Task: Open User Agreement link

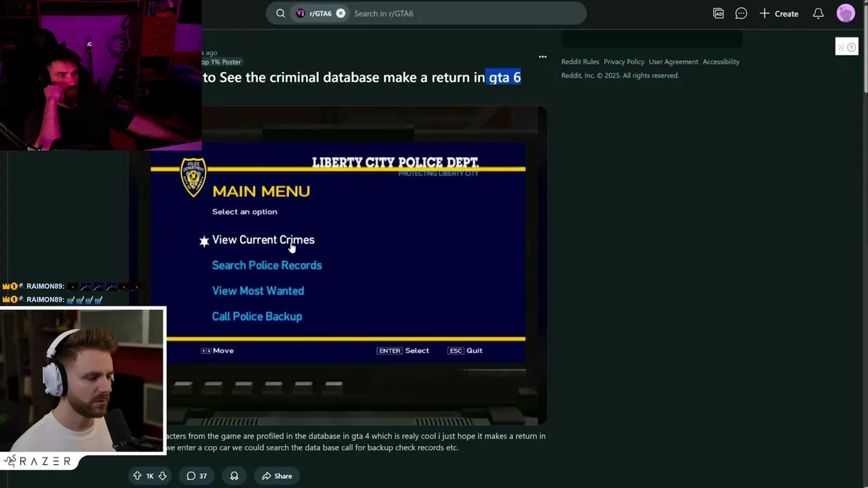Action: 673,62
